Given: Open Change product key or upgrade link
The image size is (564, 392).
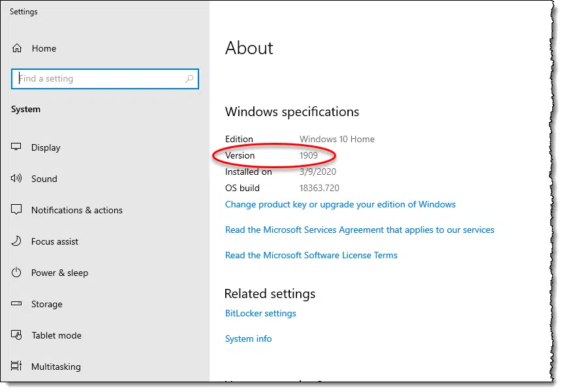Looking at the screenshot, I should (x=340, y=204).
